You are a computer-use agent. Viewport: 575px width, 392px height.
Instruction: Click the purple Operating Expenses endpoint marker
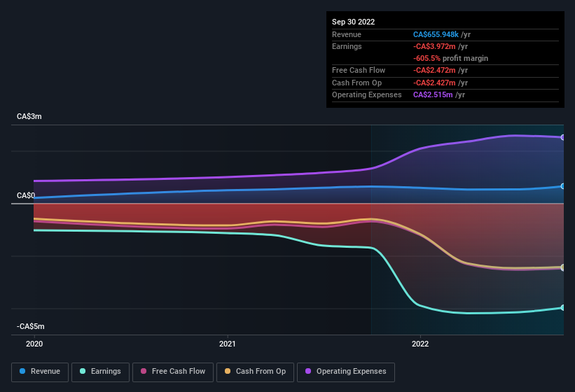[x=562, y=137]
